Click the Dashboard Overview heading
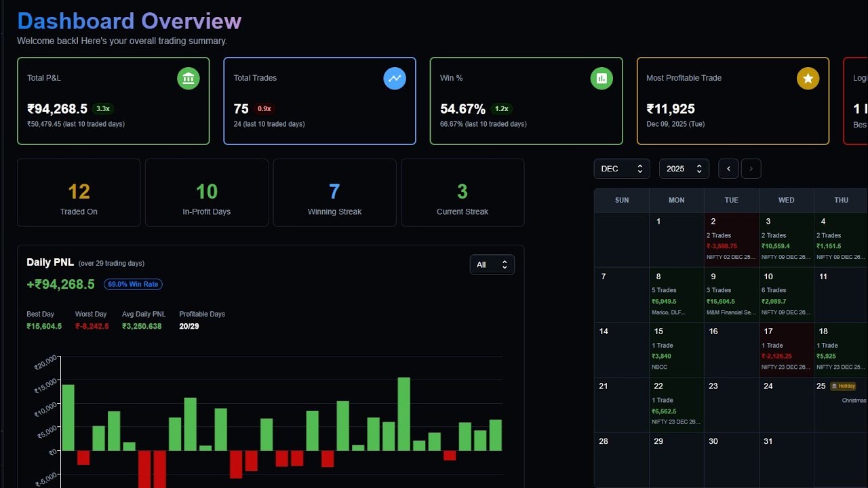 130,21
